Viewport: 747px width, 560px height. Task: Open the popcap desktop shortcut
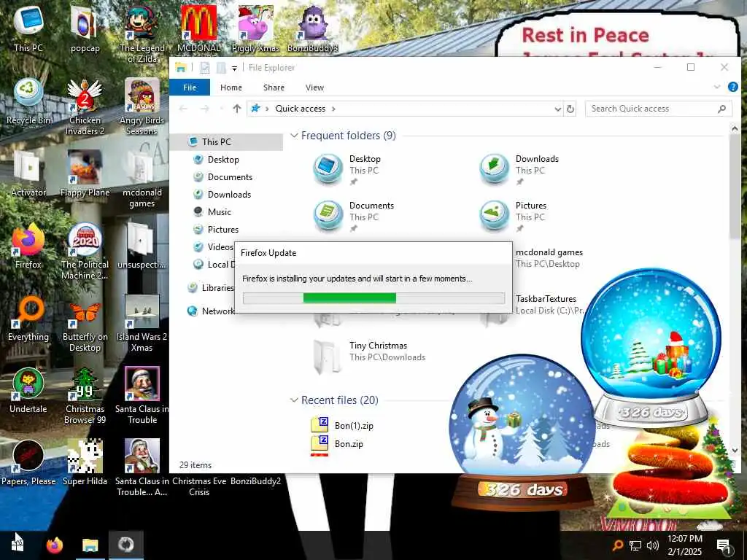pos(85,29)
